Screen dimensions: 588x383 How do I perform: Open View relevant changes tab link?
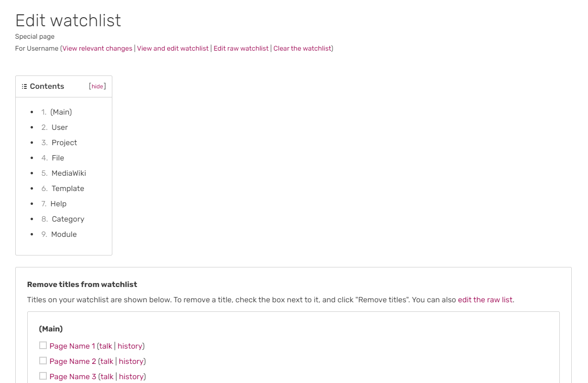coord(98,48)
